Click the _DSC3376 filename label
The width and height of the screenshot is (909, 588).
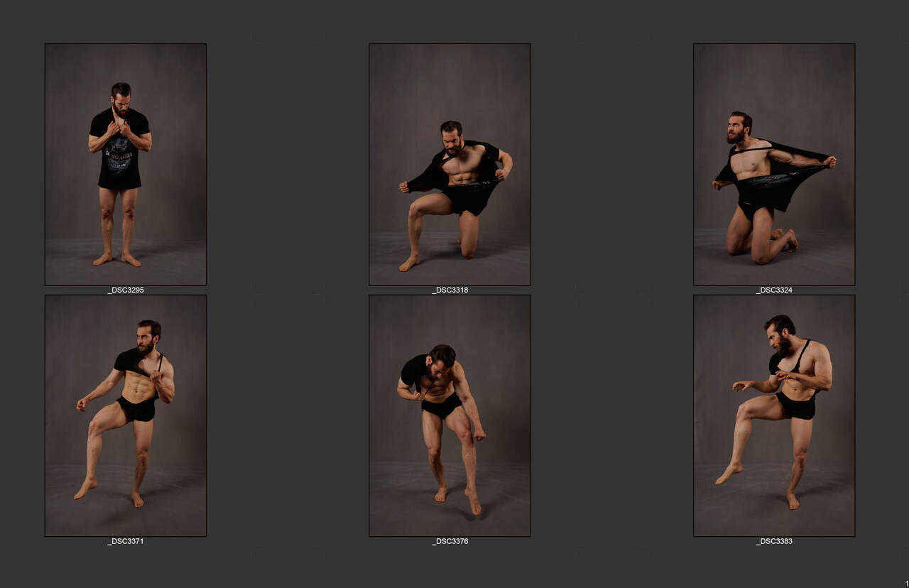450,542
